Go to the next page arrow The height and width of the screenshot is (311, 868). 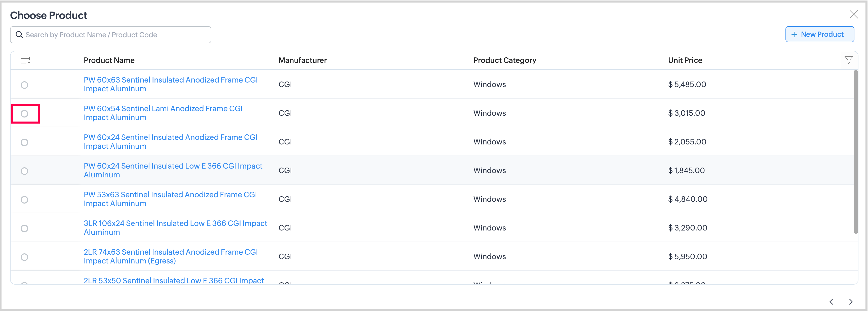tap(850, 302)
